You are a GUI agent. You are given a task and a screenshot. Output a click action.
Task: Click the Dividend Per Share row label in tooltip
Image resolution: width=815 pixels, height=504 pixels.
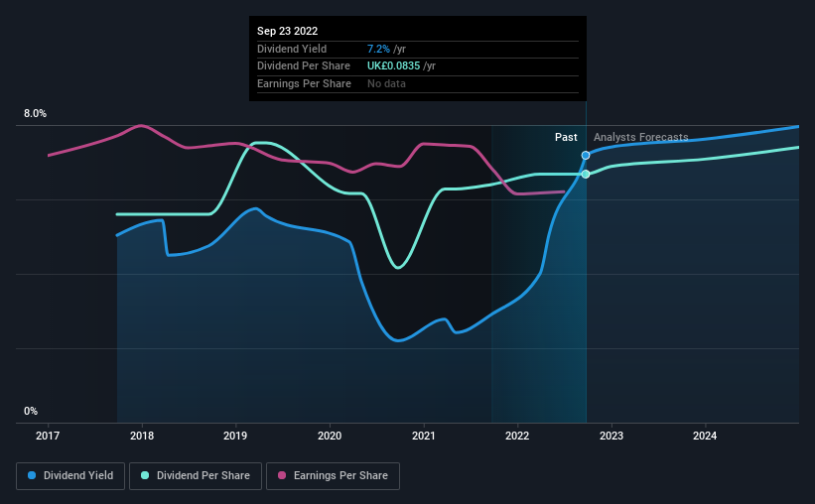coord(304,66)
